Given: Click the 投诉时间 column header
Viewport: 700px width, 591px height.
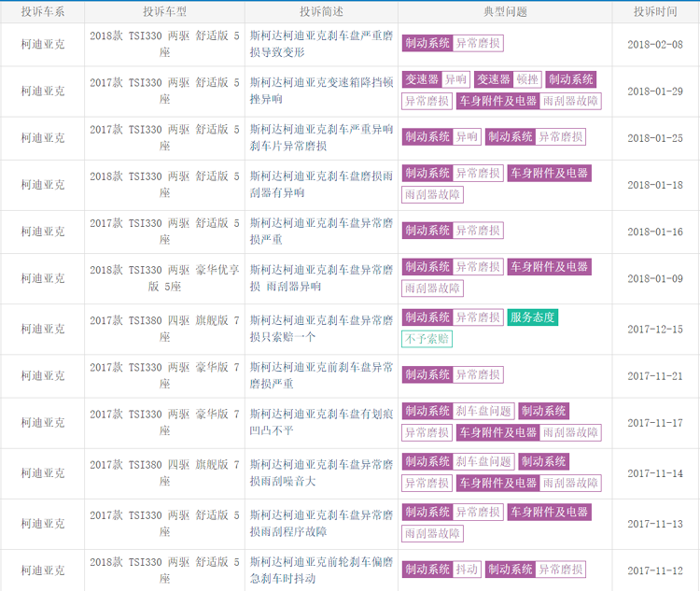Looking at the screenshot, I should (x=655, y=11).
